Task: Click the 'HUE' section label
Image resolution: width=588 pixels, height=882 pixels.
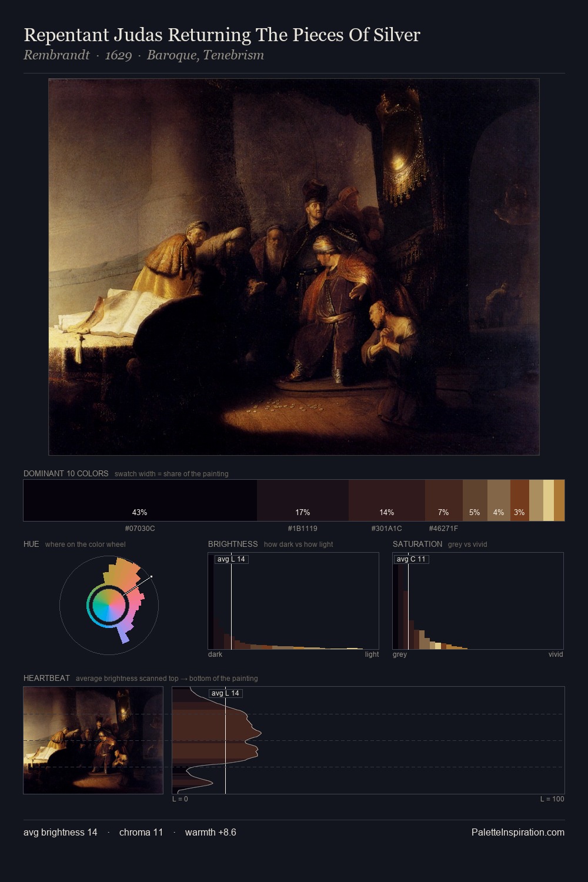Action: point(31,544)
